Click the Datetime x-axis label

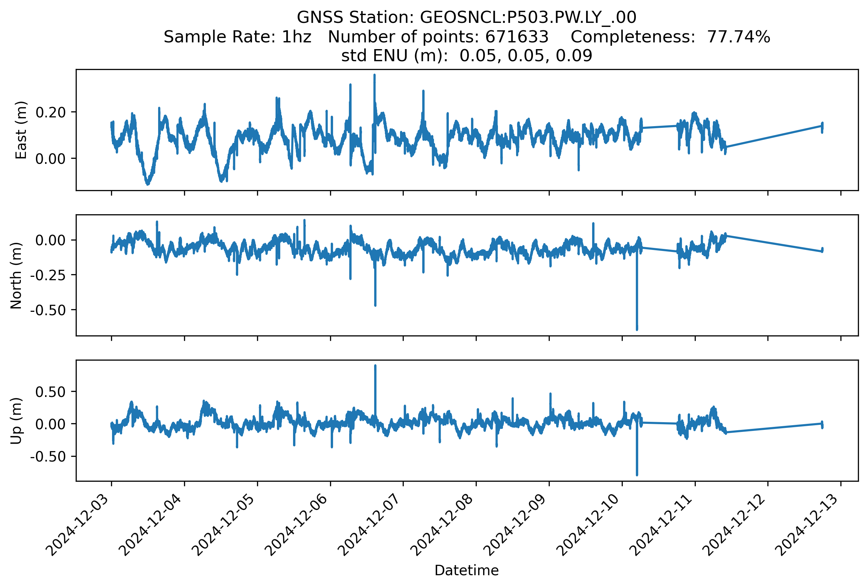467,571
